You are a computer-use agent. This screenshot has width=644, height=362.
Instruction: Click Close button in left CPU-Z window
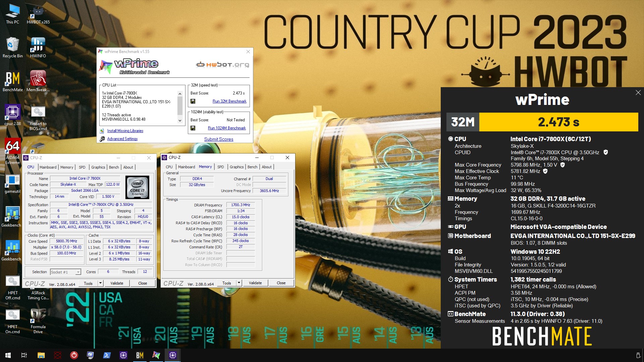(143, 283)
